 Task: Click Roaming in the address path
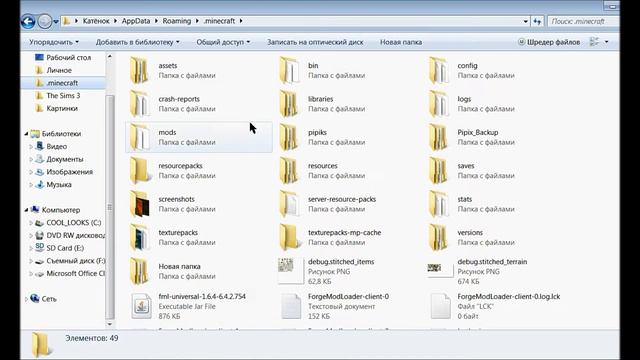[177, 21]
